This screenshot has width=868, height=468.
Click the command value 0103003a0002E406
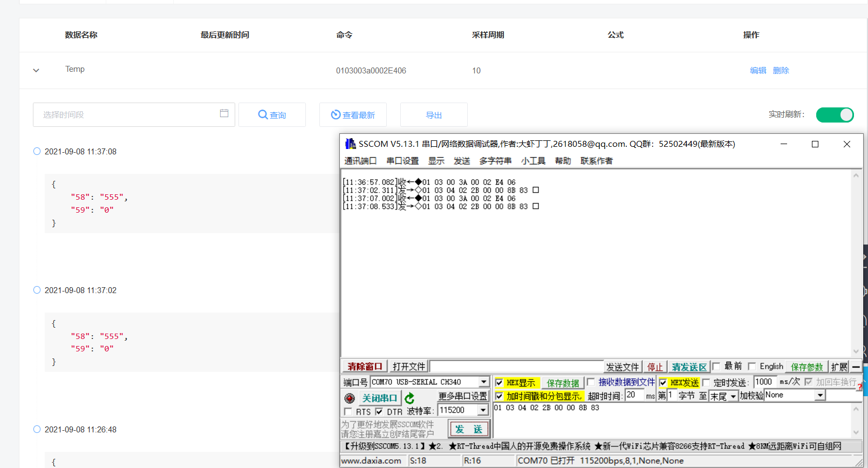(371, 70)
